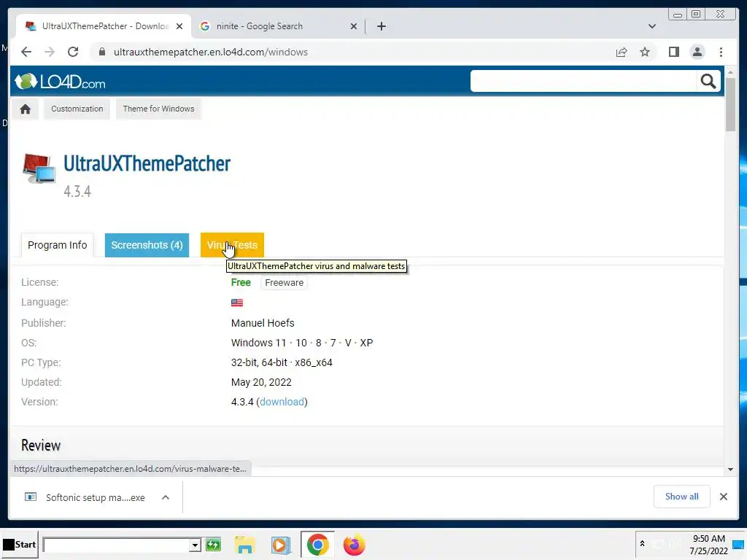This screenshot has height=560, width=747.
Task: Reload the current page
Action: tap(73, 52)
